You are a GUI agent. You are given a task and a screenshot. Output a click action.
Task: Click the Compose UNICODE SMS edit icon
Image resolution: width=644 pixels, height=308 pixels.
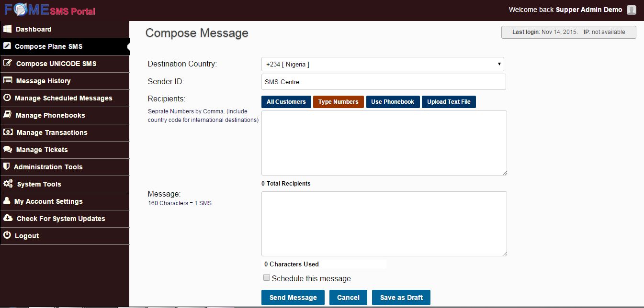(7, 63)
